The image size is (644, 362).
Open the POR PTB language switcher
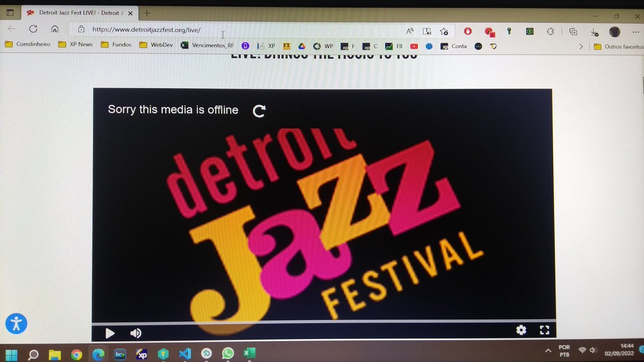(564, 351)
